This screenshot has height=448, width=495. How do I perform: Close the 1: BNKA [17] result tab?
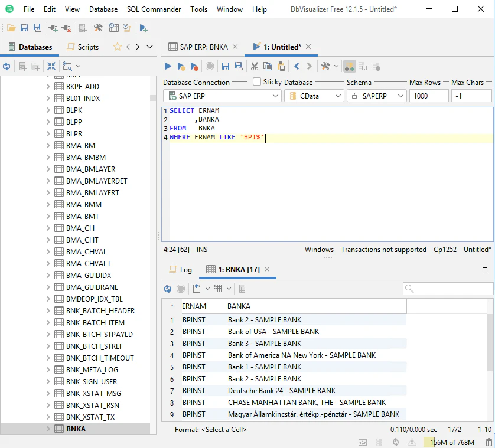[267, 269]
